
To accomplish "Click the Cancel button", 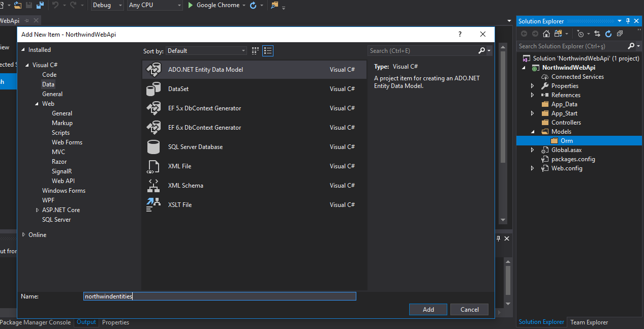I will coord(469,309).
